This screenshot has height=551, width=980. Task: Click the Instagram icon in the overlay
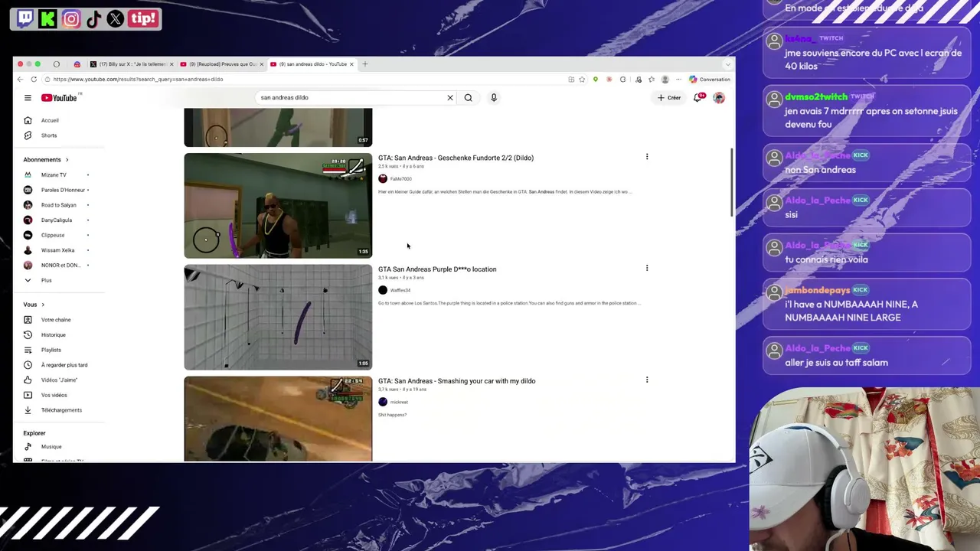(70, 18)
